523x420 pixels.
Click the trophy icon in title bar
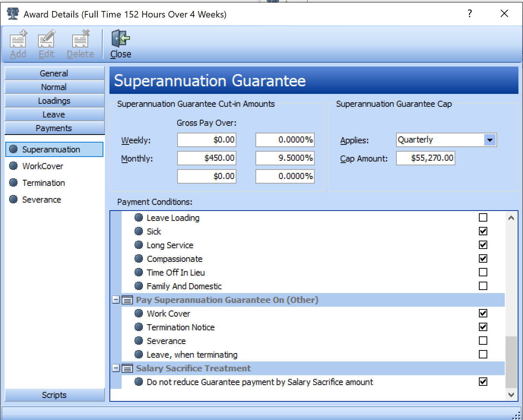click(x=13, y=14)
